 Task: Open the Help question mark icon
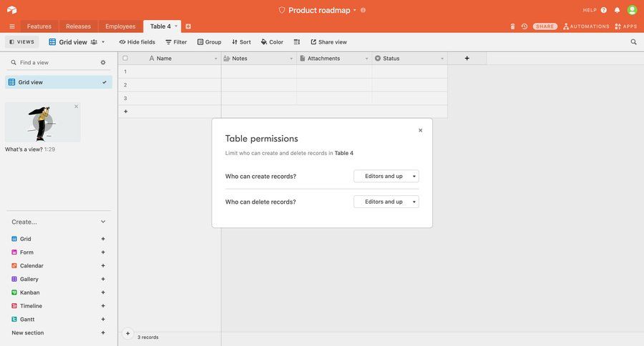click(x=604, y=10)
